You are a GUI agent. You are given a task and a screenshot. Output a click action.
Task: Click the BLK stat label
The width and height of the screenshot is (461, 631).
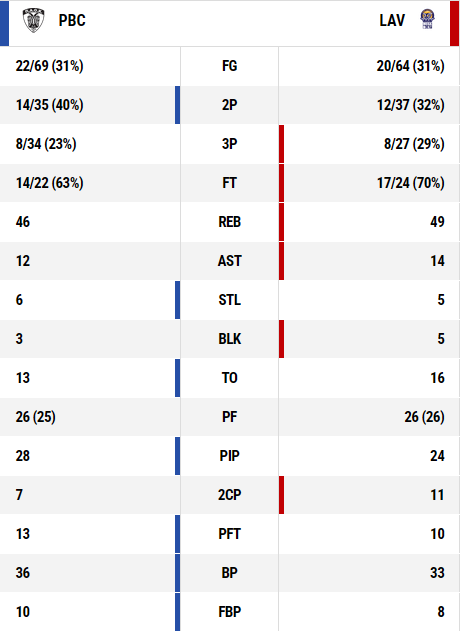click(x=229, y=339)
